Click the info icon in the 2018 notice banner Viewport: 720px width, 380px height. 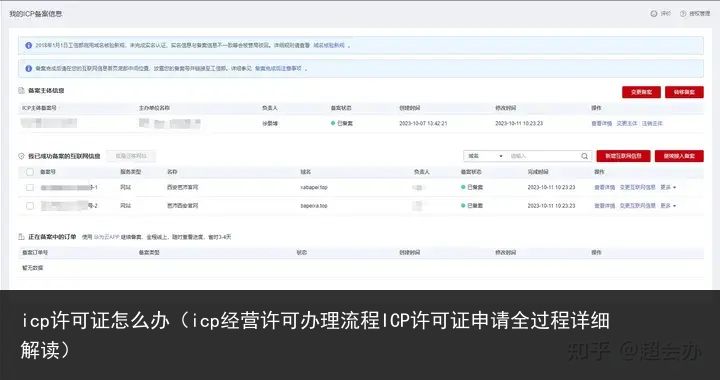click(28, 45)
